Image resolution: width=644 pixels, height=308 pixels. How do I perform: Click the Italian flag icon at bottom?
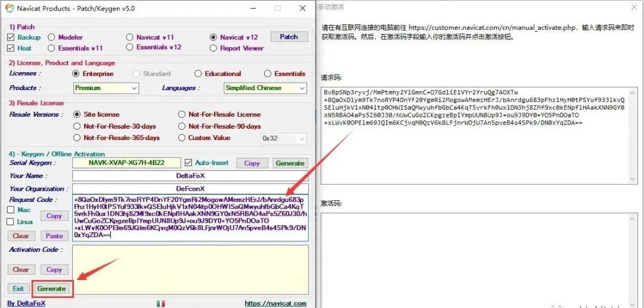point(160,303)
